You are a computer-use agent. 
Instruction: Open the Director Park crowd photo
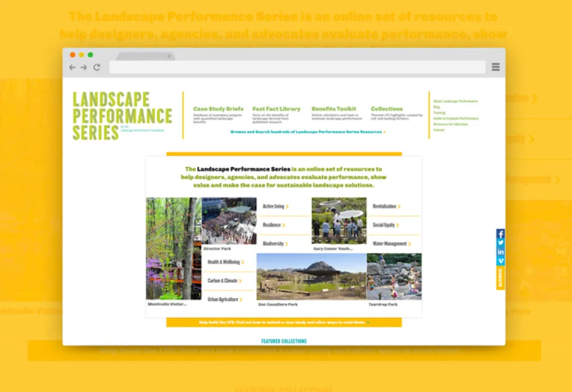pyautogui.click(x=229, y=221)
